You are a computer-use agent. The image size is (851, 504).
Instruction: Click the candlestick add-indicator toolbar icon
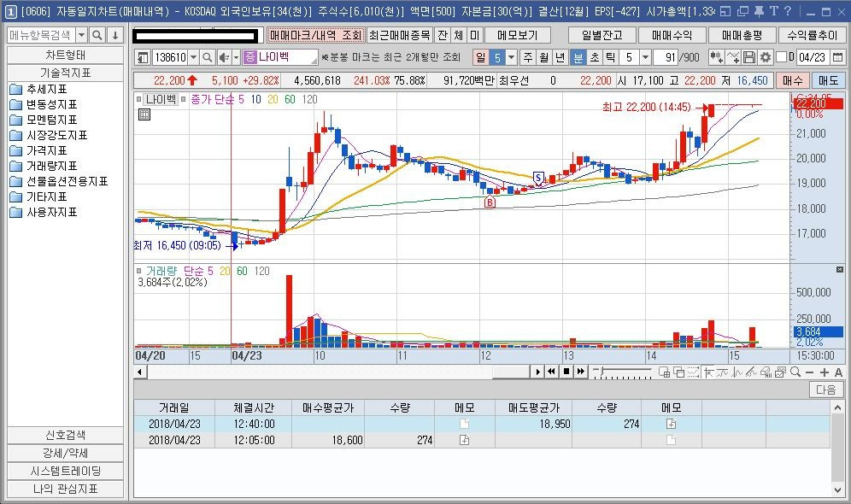pyautogui.click(x=716, y=57)
